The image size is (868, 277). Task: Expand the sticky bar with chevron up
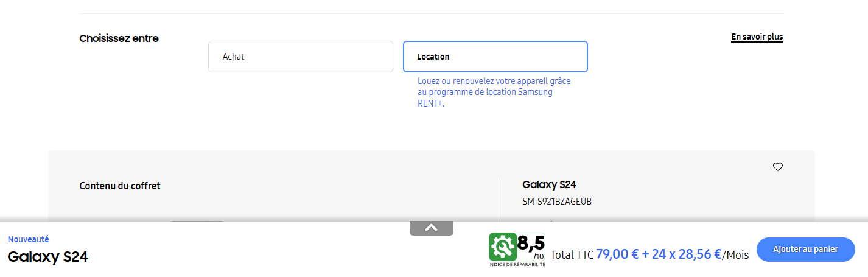click(x=431, y=228)
